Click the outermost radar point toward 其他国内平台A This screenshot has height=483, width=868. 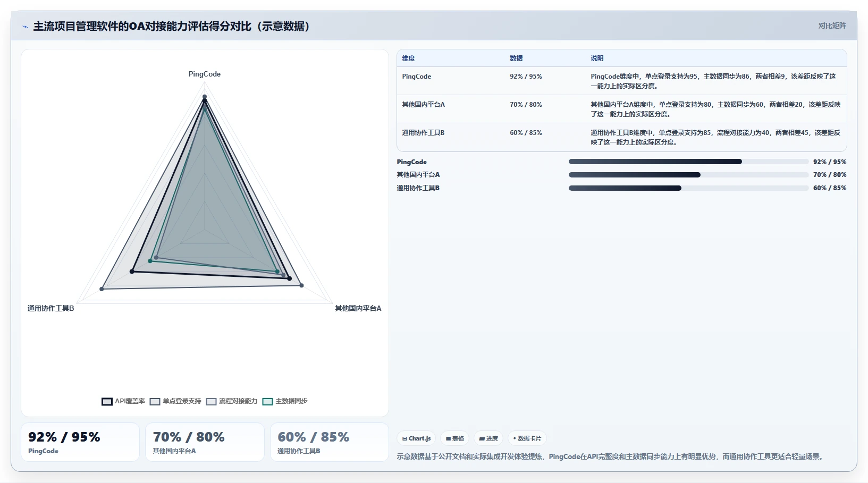tap(301, 286)
